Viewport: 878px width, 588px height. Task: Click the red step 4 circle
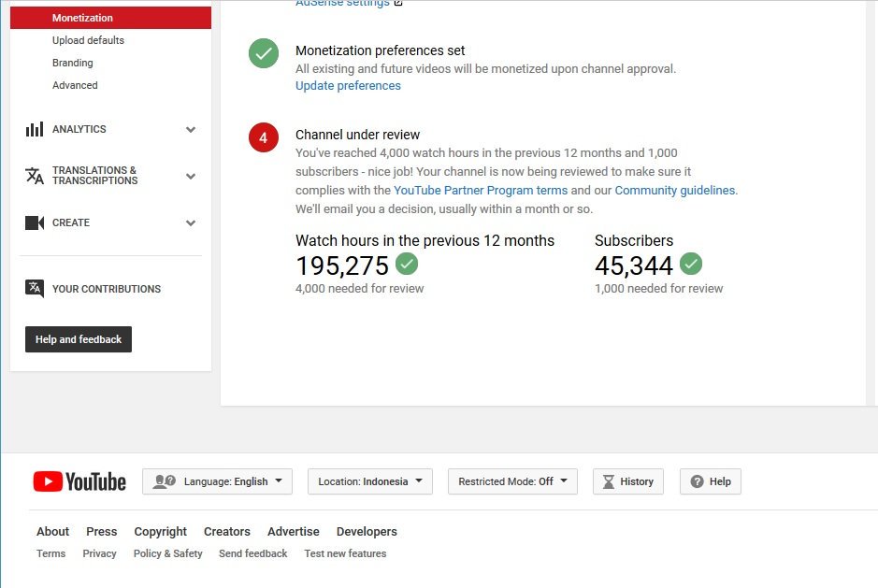click(x=263, y=137)
